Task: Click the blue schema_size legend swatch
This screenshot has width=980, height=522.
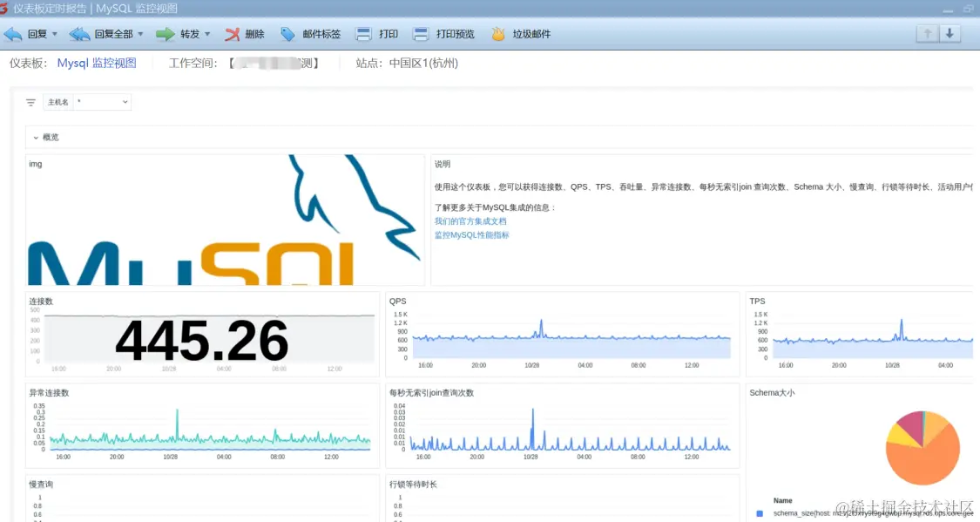Action: click(x=760, y=514)
